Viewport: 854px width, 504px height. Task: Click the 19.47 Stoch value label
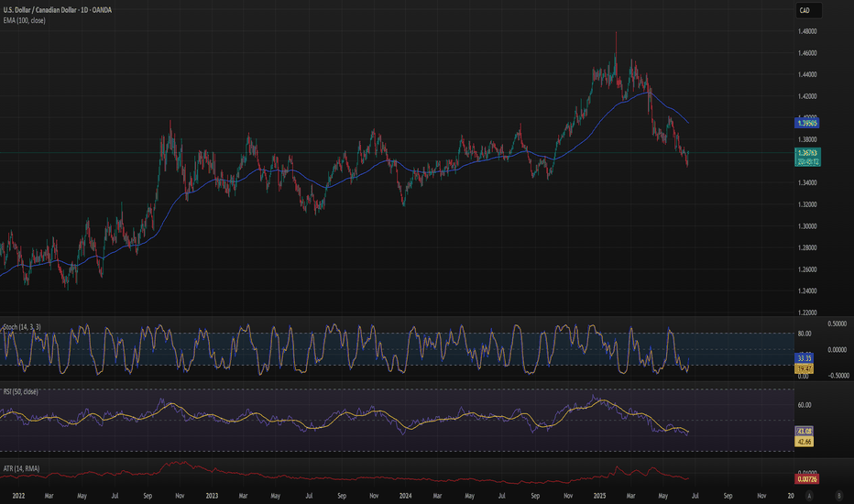click(805, 369)
